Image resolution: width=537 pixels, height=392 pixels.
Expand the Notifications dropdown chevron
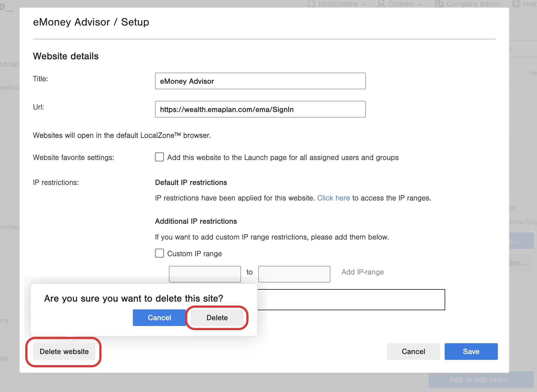coord(364,5)
